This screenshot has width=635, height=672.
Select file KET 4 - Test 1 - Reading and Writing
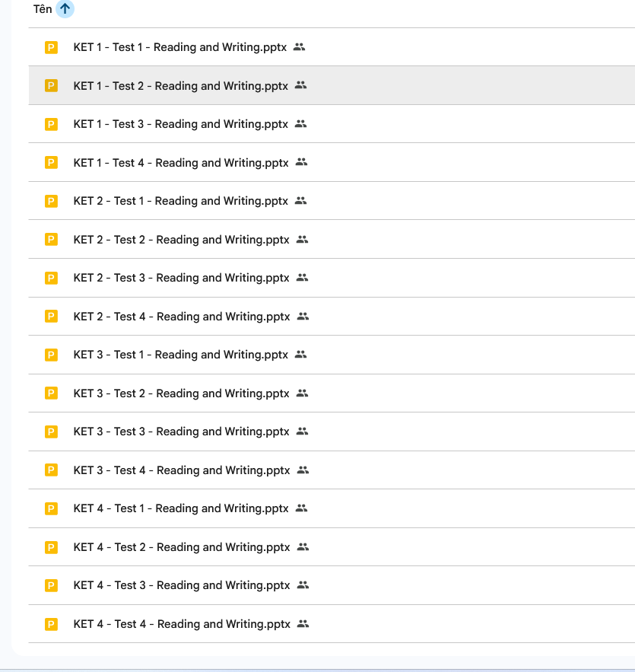[x=181, y=508]
